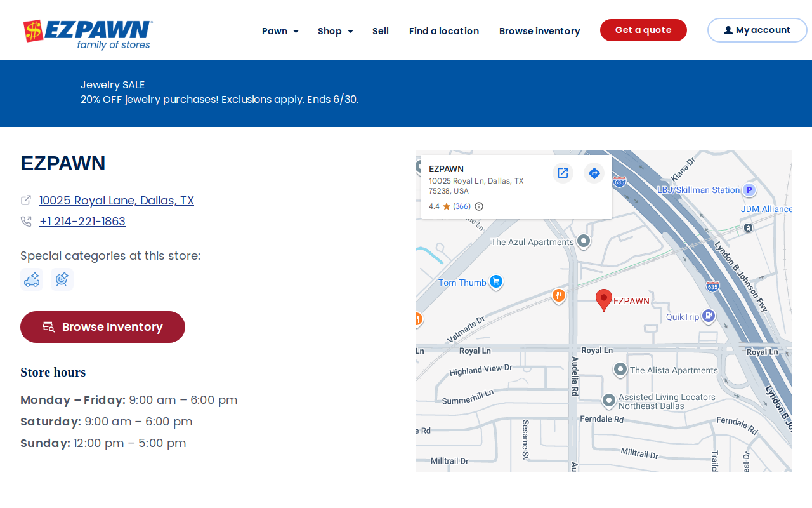Click the Get a quote button
Viewport: 812px width, 508px height.
click(643, 30)
